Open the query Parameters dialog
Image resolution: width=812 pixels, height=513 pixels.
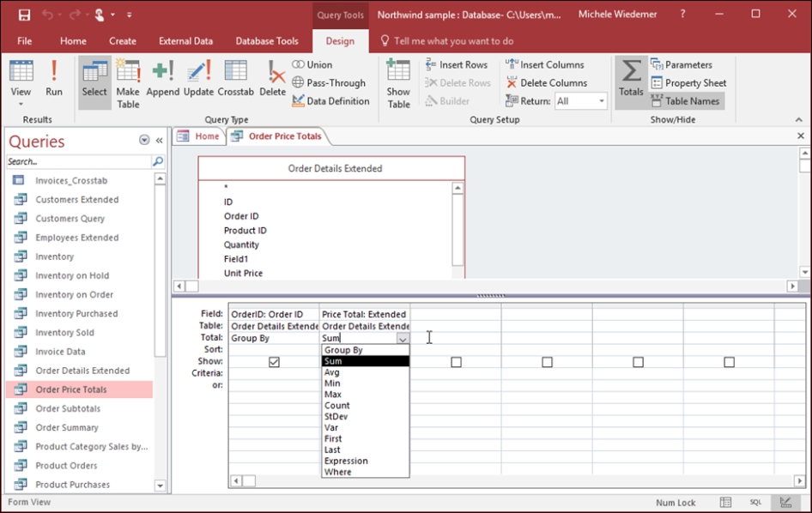[682, 64]
